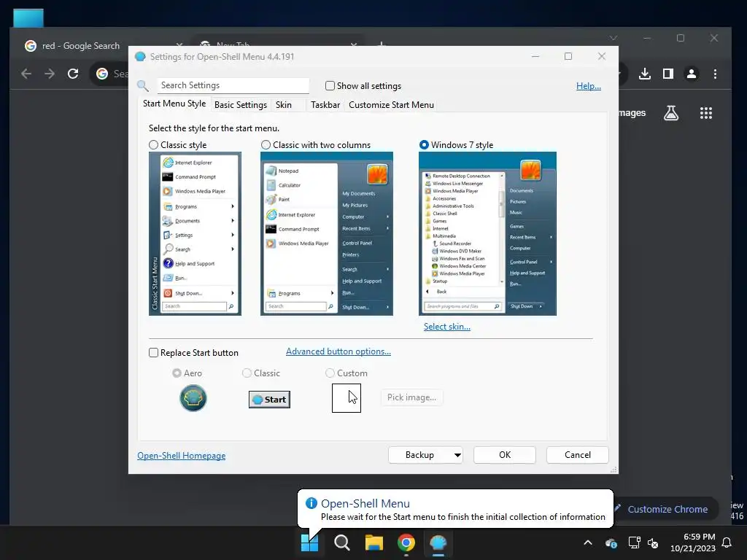This screenshot has width=747, height=560.
Task: Open Chrome three-dot menu
Action: click(715, 74)
